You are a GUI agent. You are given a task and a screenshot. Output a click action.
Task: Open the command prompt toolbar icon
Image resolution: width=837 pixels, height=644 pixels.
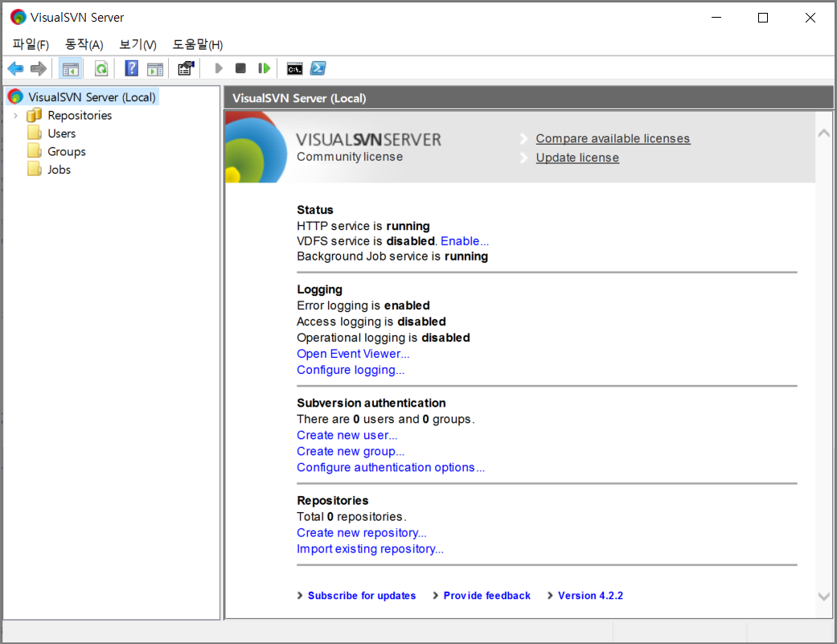[294, 69]
